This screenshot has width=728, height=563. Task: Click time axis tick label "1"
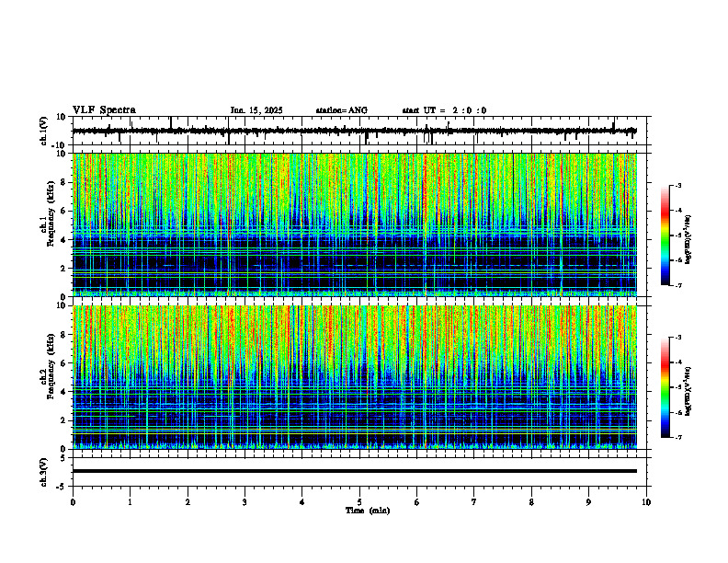[130, 502]
